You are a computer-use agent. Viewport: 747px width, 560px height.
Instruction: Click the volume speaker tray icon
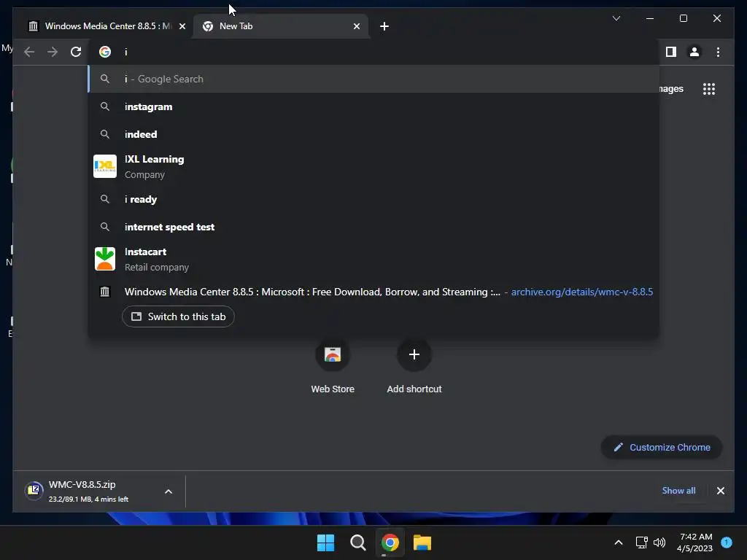(x=659, y=542)
